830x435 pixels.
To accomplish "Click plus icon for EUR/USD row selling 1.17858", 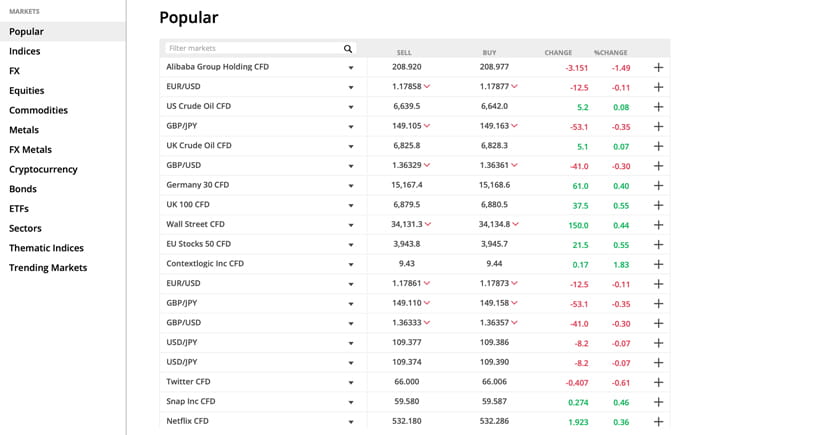I will [x=658, y=87].
